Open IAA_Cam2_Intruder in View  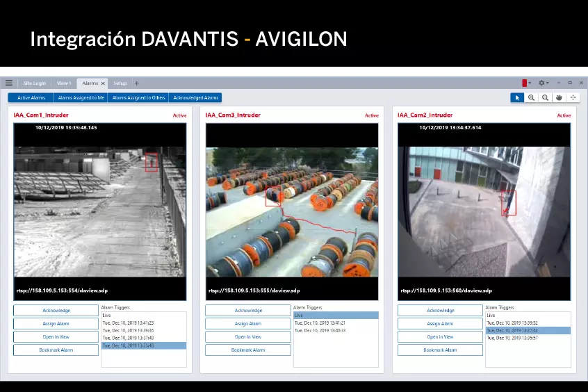(440, 337)
